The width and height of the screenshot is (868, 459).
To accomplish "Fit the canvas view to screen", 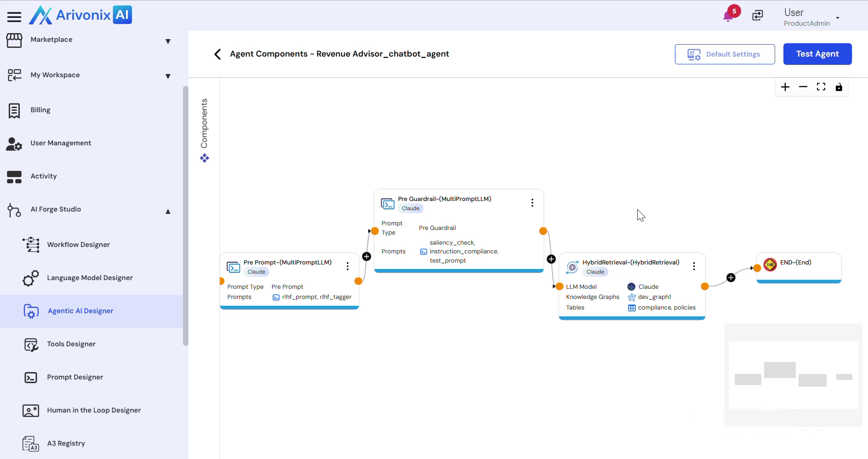I will coord(821,87).
